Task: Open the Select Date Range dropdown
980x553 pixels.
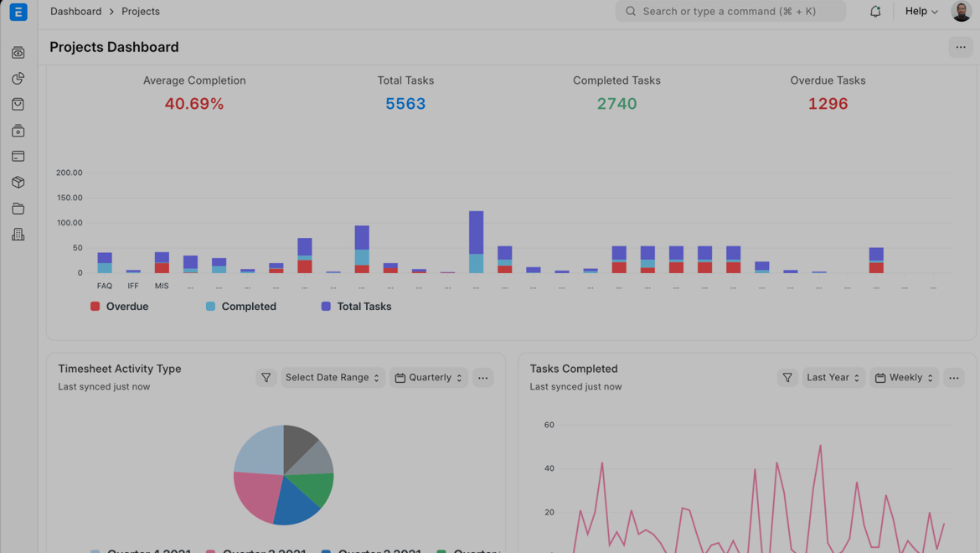Action: point(333,378)
